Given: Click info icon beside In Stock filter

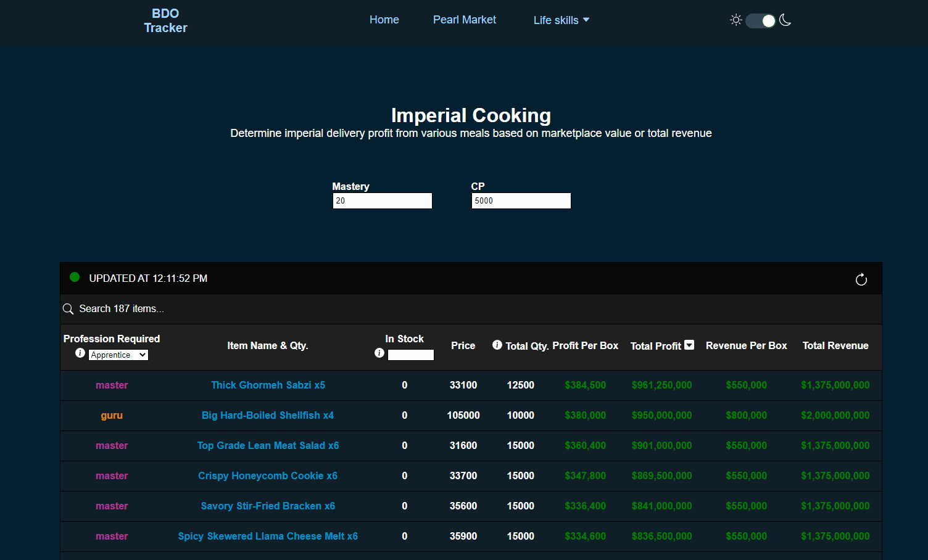Looking at the screenshot, I should [x=379, y=353].
